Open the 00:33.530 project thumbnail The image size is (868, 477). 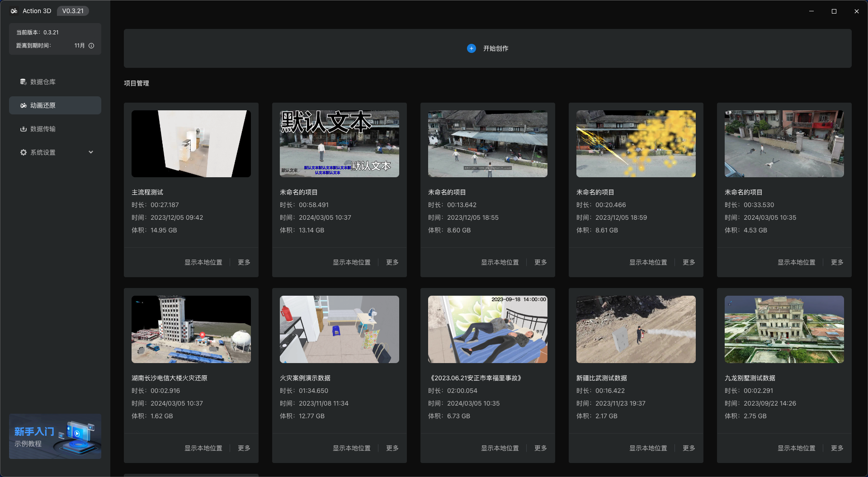coord(784,144)
